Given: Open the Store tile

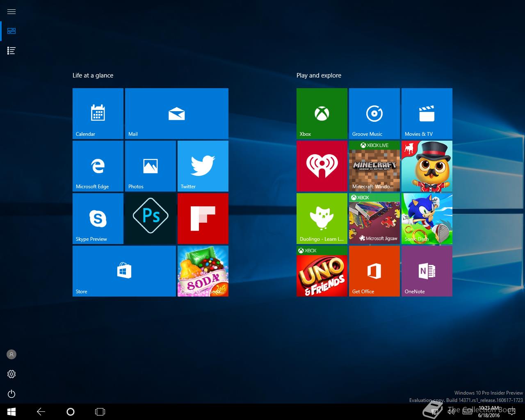Looking at the screenshot, I should [x=124, y=271].
